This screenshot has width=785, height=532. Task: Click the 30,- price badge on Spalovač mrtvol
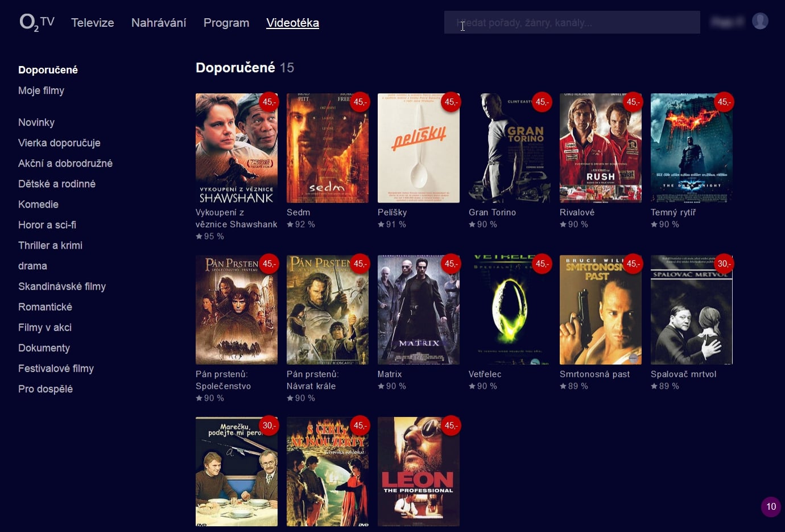click(x=724, y=263)
